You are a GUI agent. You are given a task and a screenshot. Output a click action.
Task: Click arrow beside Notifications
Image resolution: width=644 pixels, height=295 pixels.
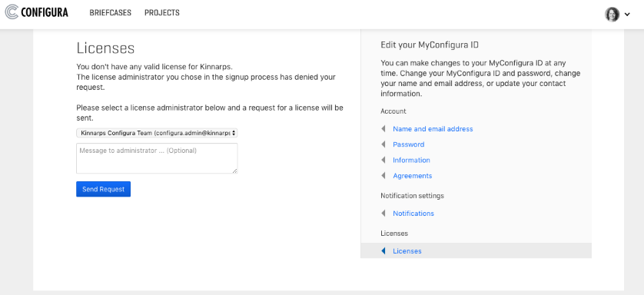click(383, 214)
